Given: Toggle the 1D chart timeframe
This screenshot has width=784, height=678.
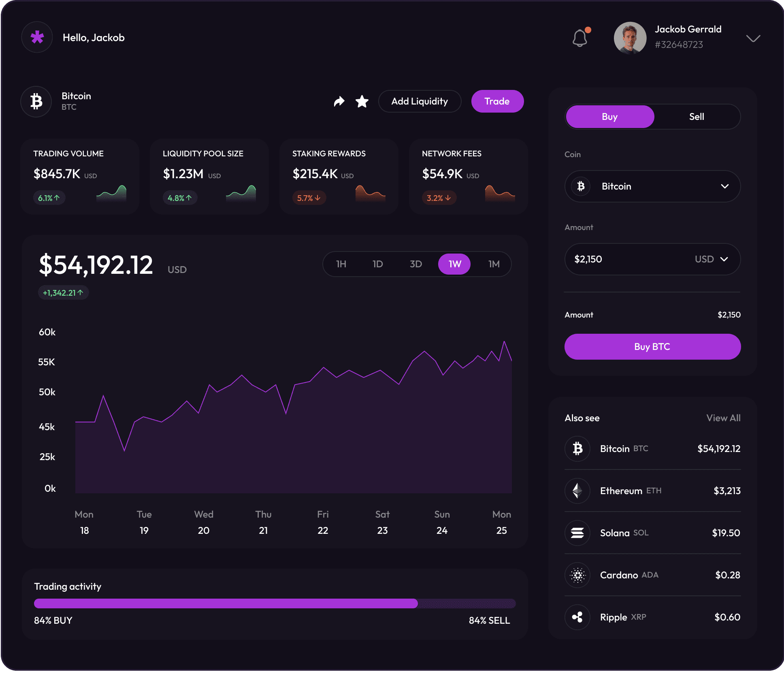Looking at the screenshot, I should click(x=377, y=264).
